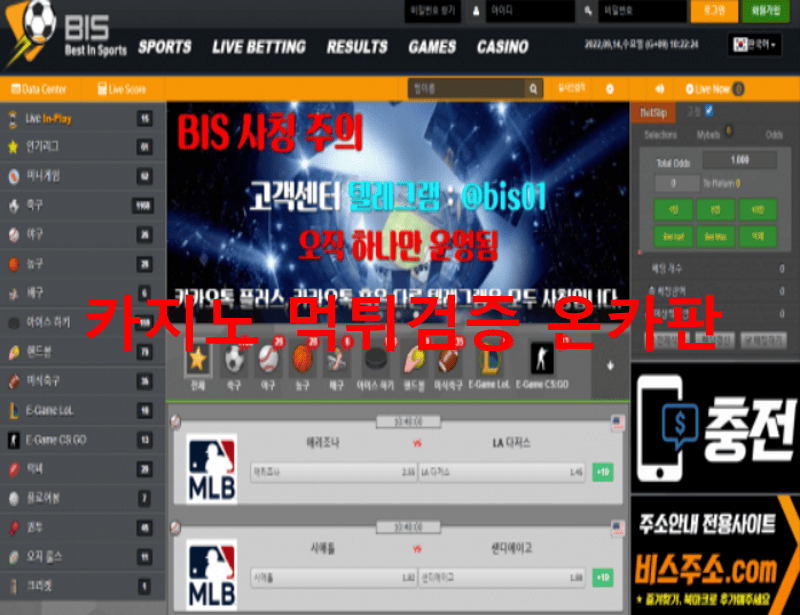Screen dimensions: 800x615
Task: Select 핸드볼 handball in sidebar
Action: point(83,352)
